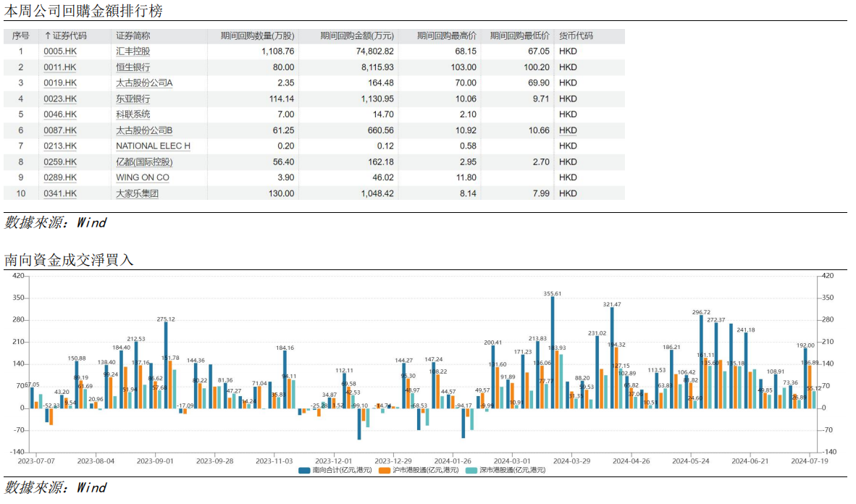Click the 192.00 bar data label

click(805, 345)
